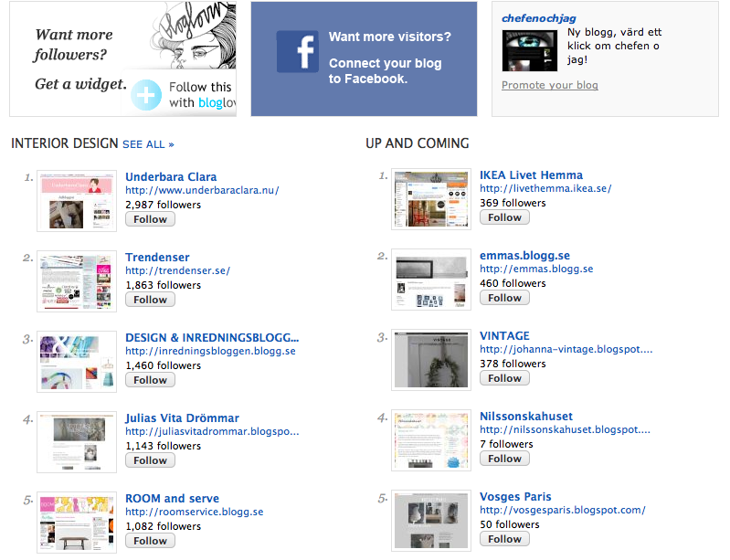
Task: See all Interior Design blogs
Action: pyautogui.click(x=148, y=144)
